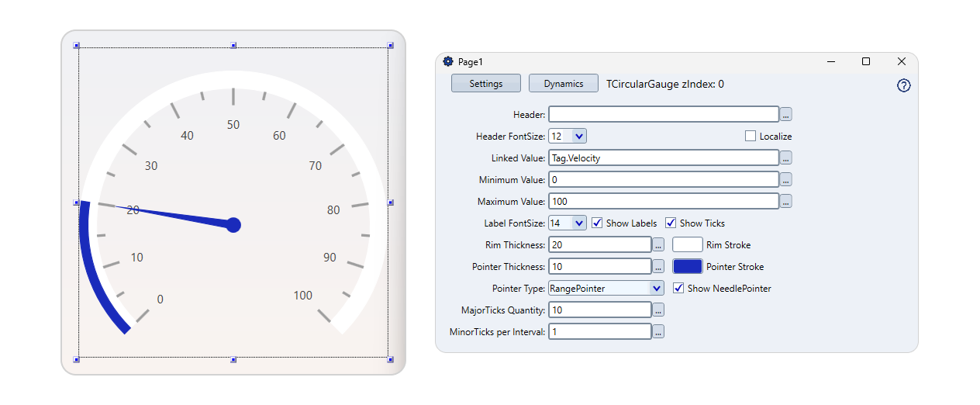The width and height of the screenshot is (980, 405).
Task: Open ellipsis button next to Maximum Value
Action: [x=786, y=202]
